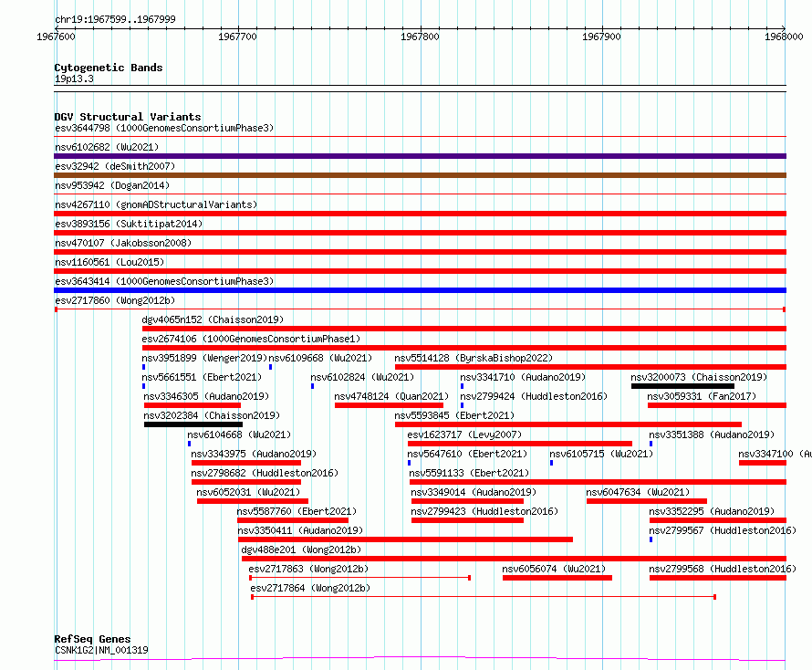Select nsv6105715 (Wu2021) label
The height and width of the screenshot is (670, 812).
pos(601,454)
